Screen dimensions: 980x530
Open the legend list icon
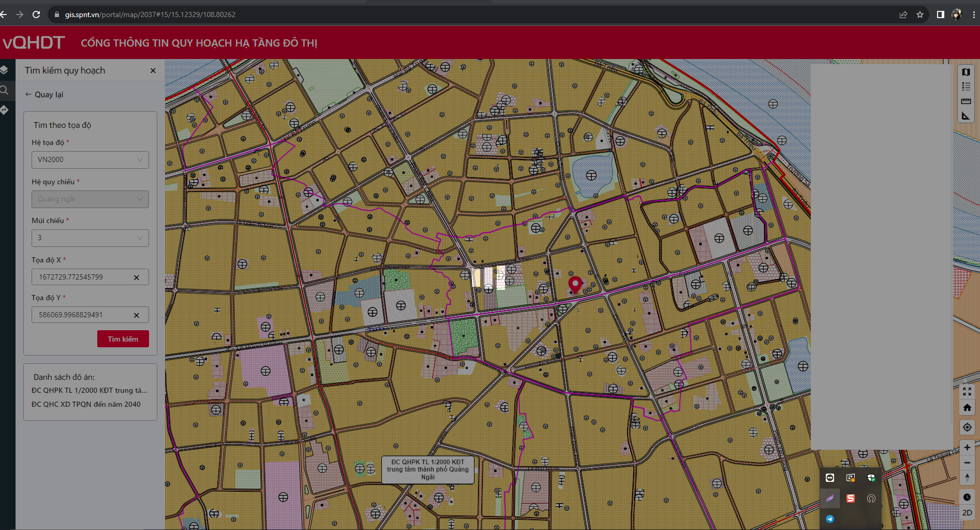966,86
